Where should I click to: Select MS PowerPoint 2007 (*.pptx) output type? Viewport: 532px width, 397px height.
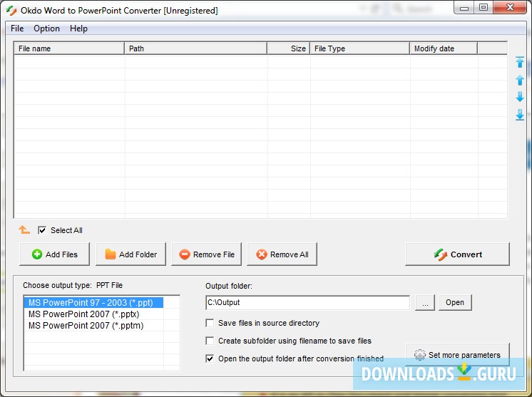click(93, 314)
